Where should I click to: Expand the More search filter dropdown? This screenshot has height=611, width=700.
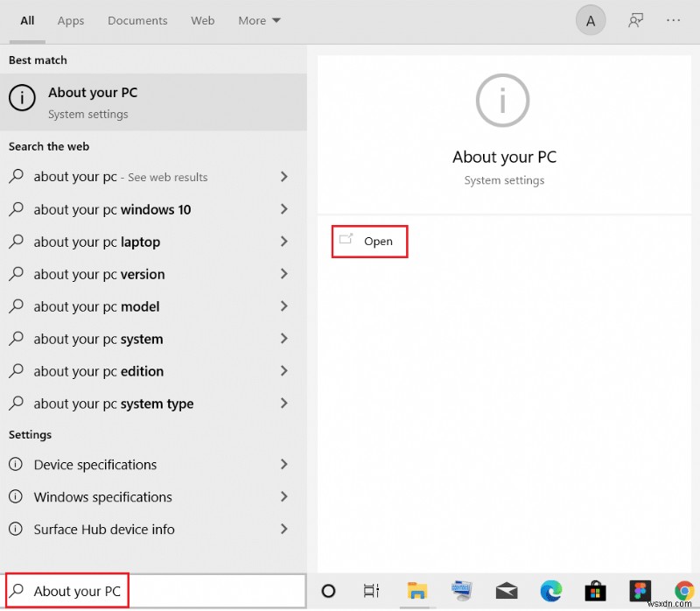coord(259,20)
